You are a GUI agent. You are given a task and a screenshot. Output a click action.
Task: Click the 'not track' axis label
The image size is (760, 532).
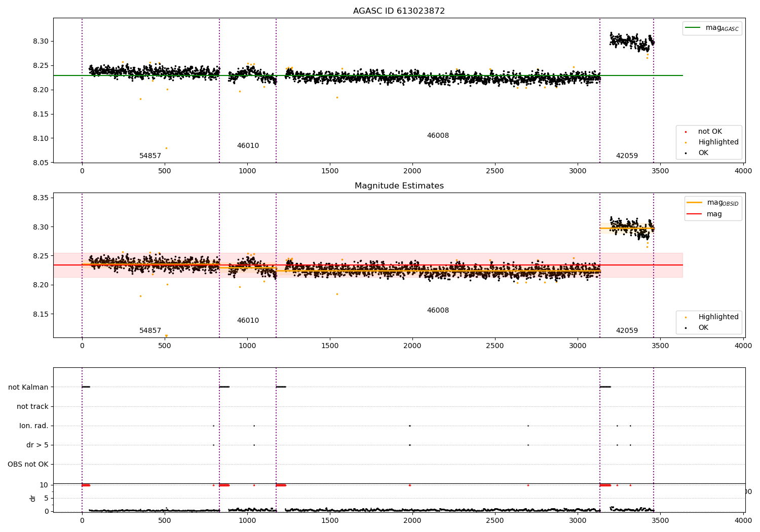[32, 407]
